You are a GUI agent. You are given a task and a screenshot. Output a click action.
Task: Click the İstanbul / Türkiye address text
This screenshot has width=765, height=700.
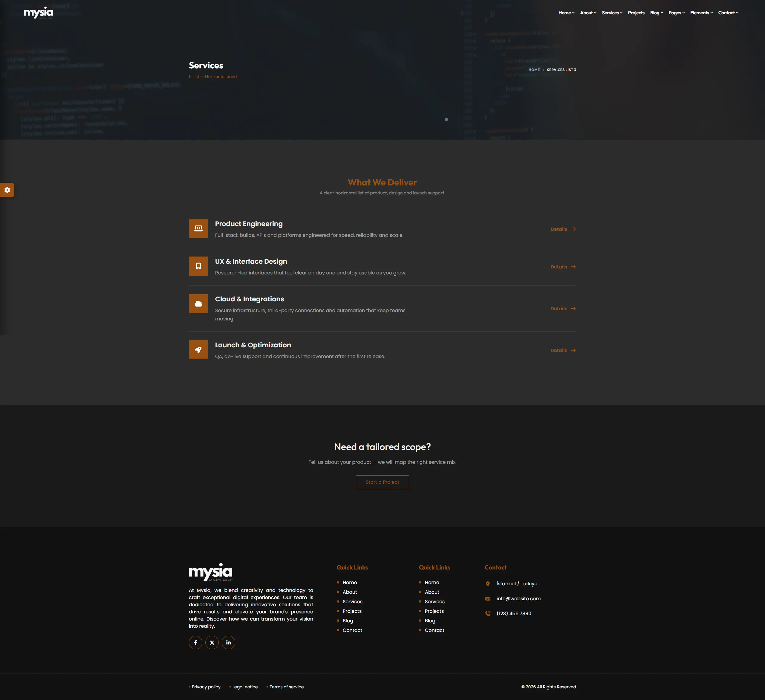[x=517, y=584]
